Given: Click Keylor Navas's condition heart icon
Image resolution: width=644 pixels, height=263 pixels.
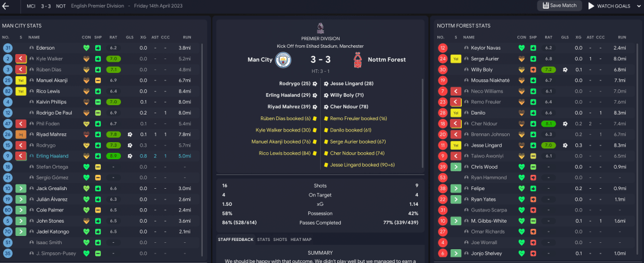Looking at the screenshot, I should tap(521, 48).
